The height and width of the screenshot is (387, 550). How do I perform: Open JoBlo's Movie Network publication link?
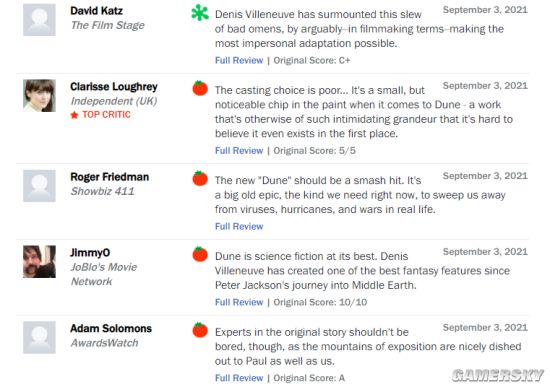click(104, 274)
